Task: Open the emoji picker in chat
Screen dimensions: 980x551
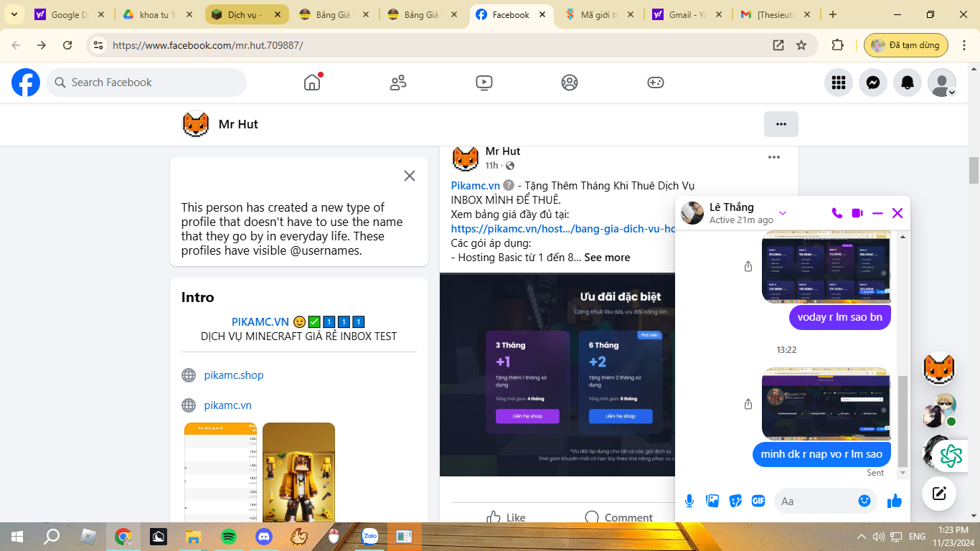Action: click(x=864, y=501)
